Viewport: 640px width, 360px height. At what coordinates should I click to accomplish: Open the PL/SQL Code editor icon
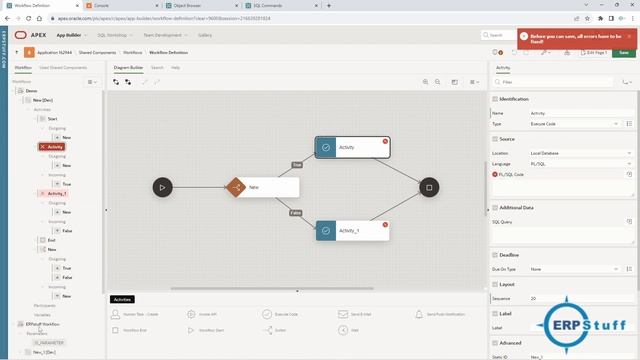(629, 174)
